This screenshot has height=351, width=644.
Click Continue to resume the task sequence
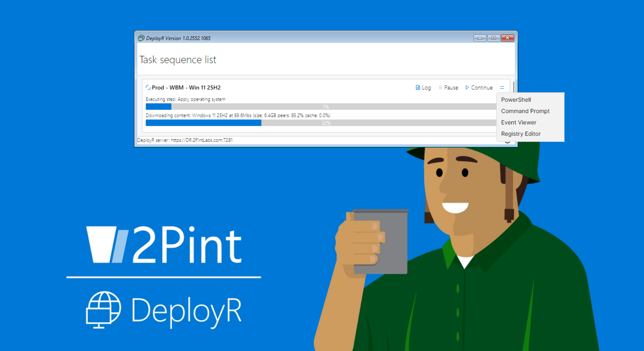click(479, 88)
